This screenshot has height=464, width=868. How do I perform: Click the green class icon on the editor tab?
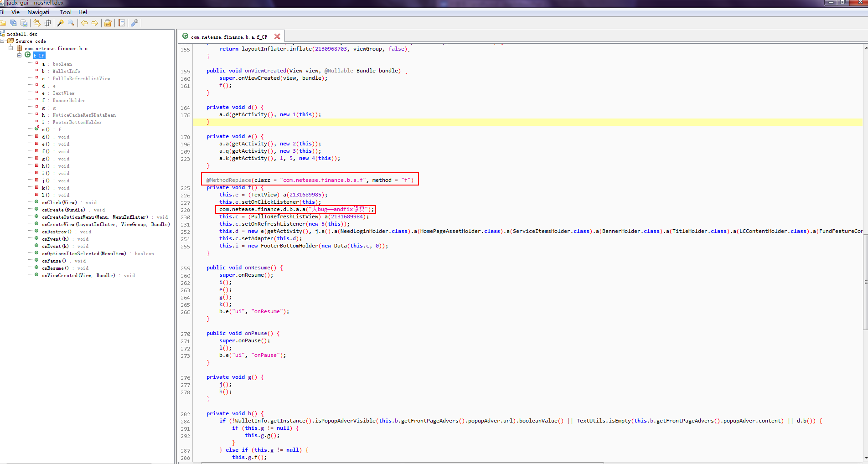(185, 36)
